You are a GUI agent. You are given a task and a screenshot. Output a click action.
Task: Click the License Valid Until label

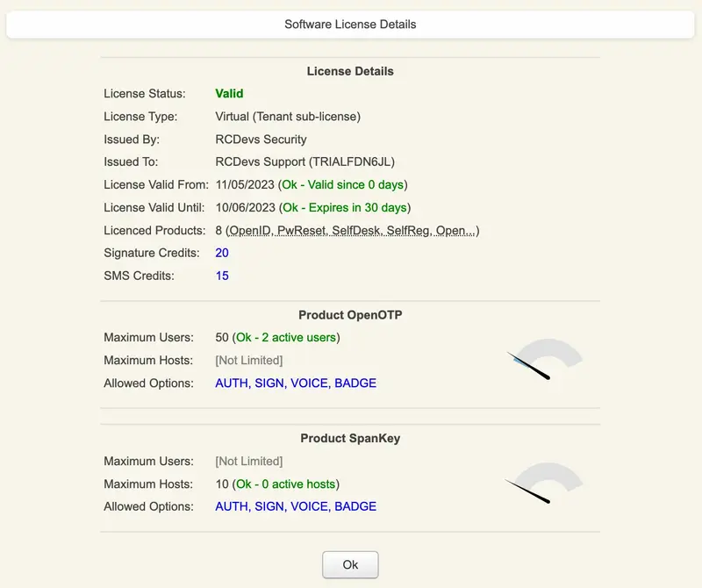[x=154, y=207]
